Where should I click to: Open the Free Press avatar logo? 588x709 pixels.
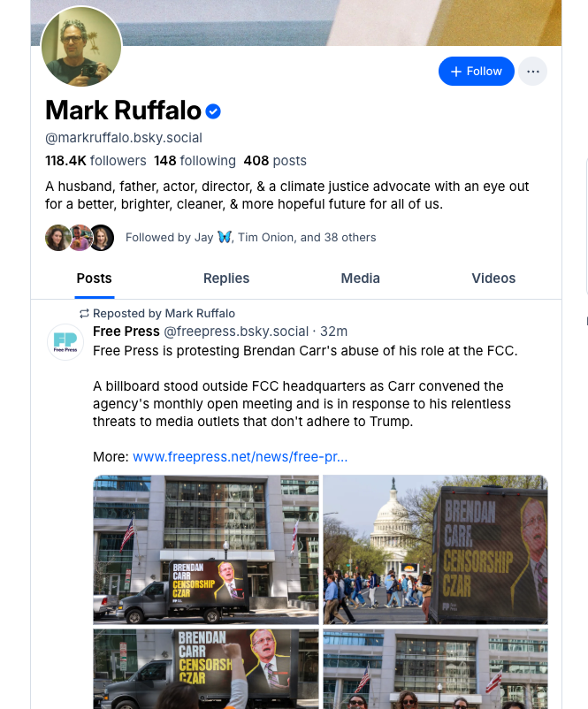click(65, 342)
